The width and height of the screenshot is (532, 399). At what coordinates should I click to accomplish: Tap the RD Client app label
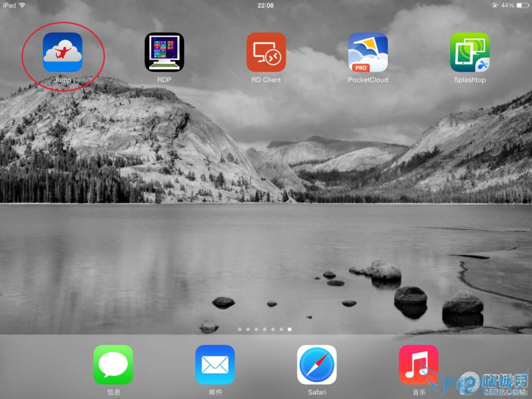pos(266,79)
